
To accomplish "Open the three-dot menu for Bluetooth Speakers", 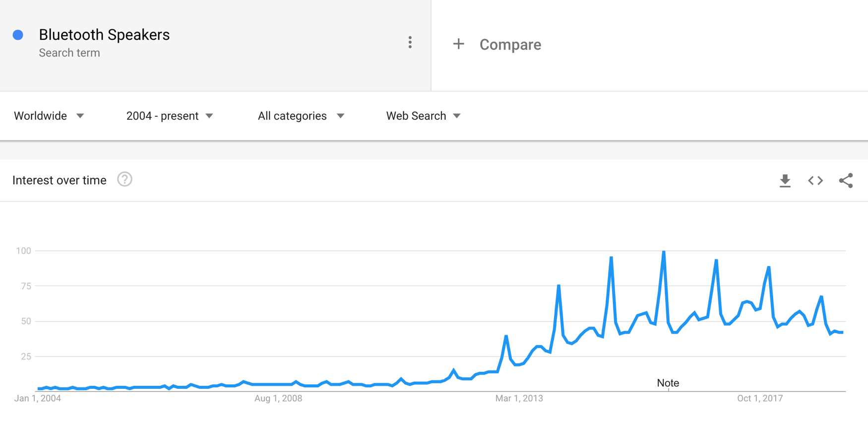I will (x=410, y=42).
